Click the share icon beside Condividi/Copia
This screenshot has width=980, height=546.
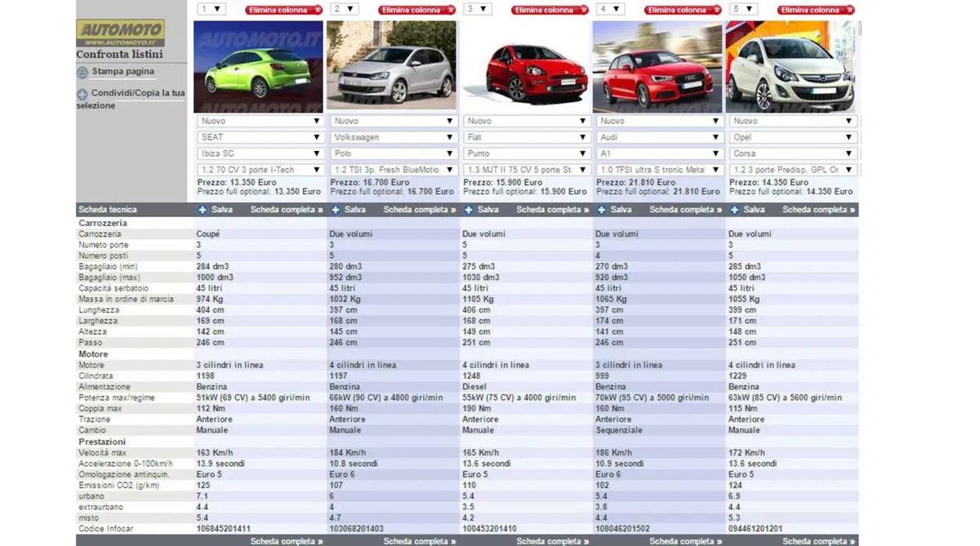pos(82,94)
